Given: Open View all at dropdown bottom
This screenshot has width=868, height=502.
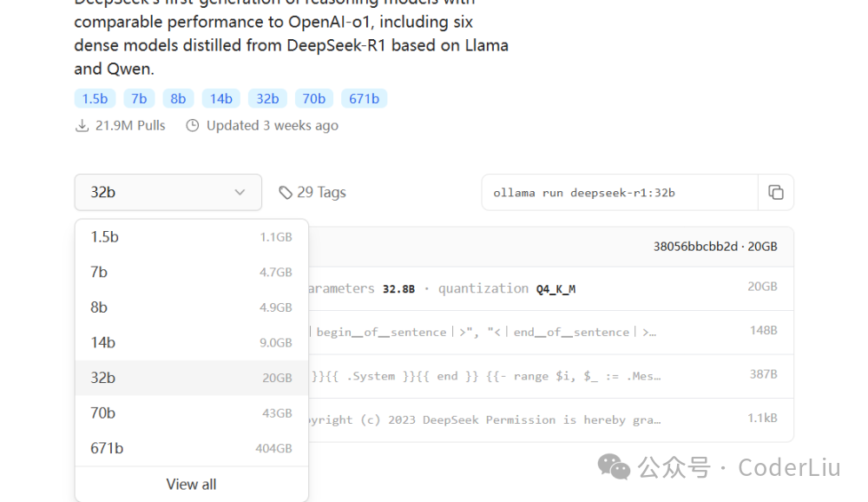Looking at the screenshot, I should click(x=192, y=485).
